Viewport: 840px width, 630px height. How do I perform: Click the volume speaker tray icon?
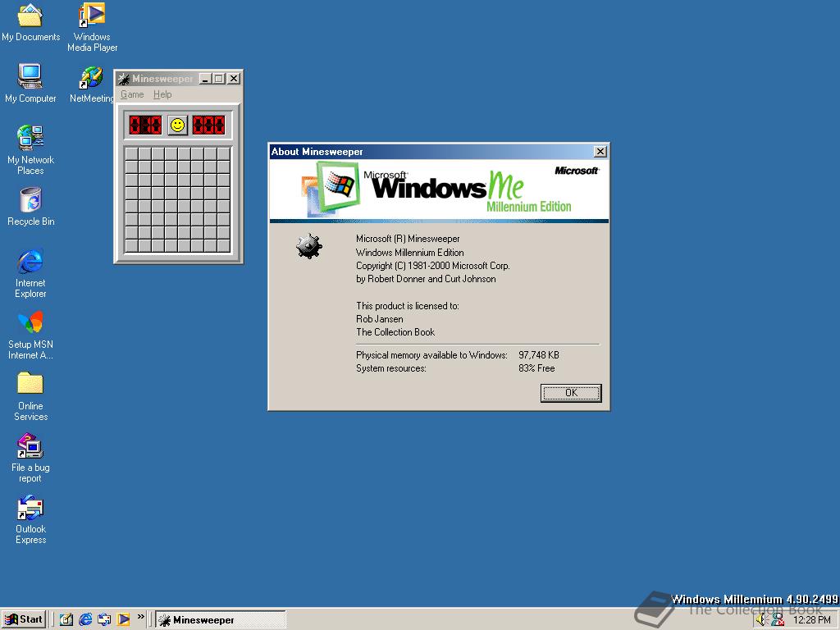(761, 620)
